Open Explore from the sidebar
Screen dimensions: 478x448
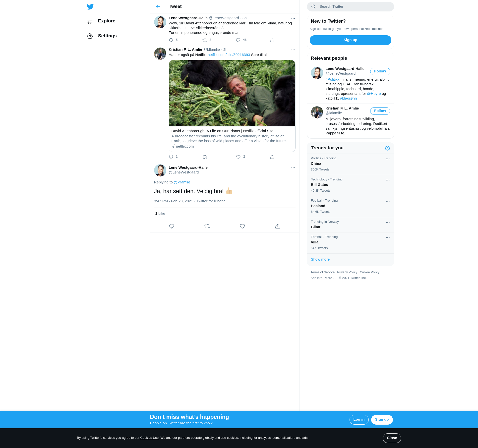click(101, 21)
